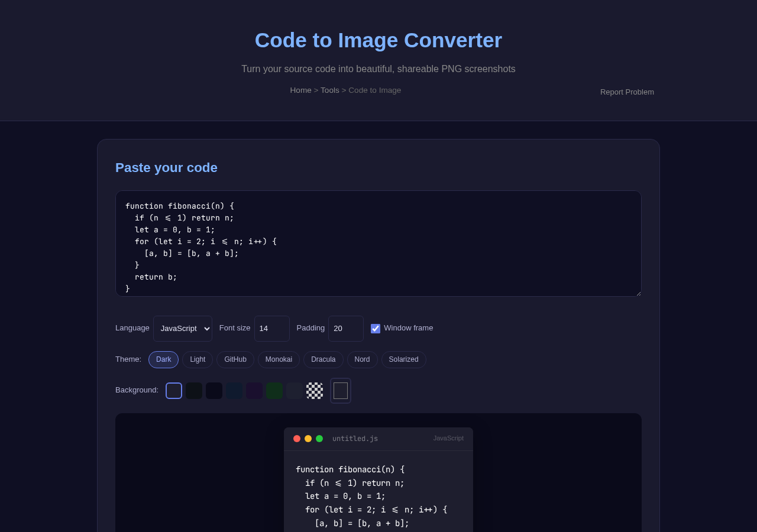Select the Solarized theme
757x532 pixels.
404,359
